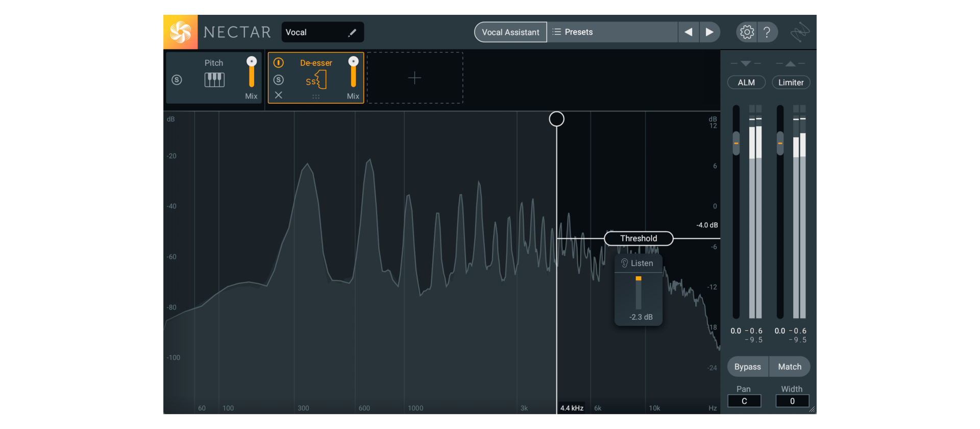Click the Match gain button
980x429 pixels.
[x=790, y=367]
